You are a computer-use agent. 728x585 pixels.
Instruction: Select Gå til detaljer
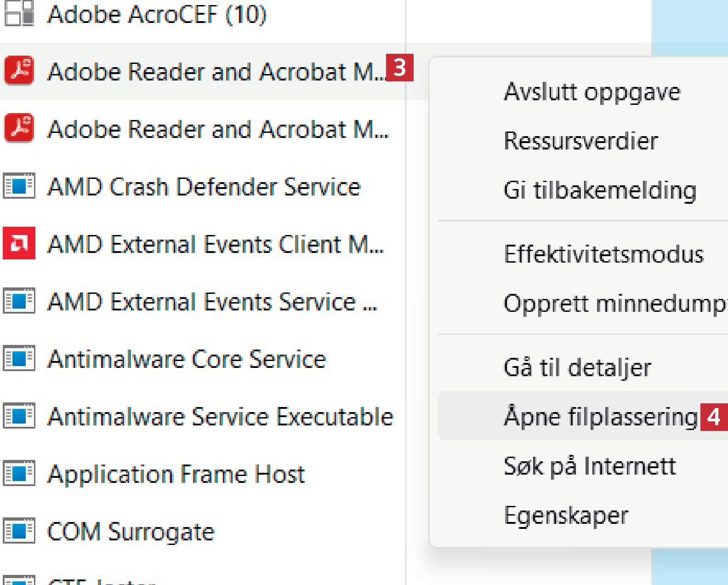click(577, 367)
